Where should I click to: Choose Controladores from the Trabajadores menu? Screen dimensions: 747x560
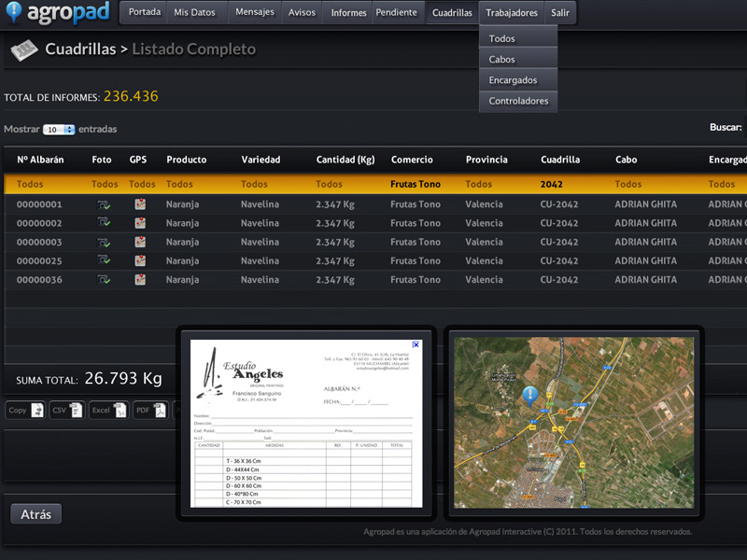518,101
